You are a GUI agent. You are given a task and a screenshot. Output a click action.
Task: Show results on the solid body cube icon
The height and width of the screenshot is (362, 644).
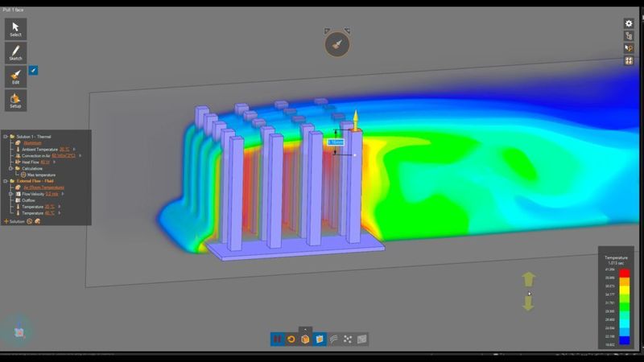305,339
